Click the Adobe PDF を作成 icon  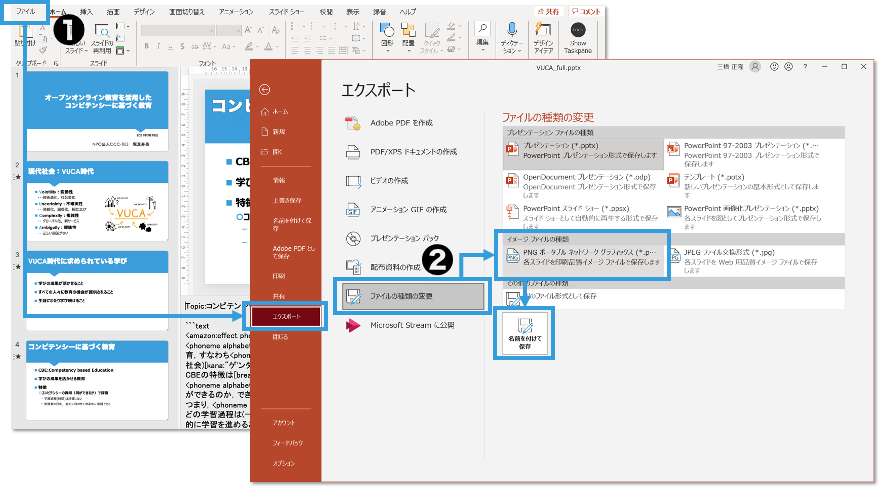352,122
